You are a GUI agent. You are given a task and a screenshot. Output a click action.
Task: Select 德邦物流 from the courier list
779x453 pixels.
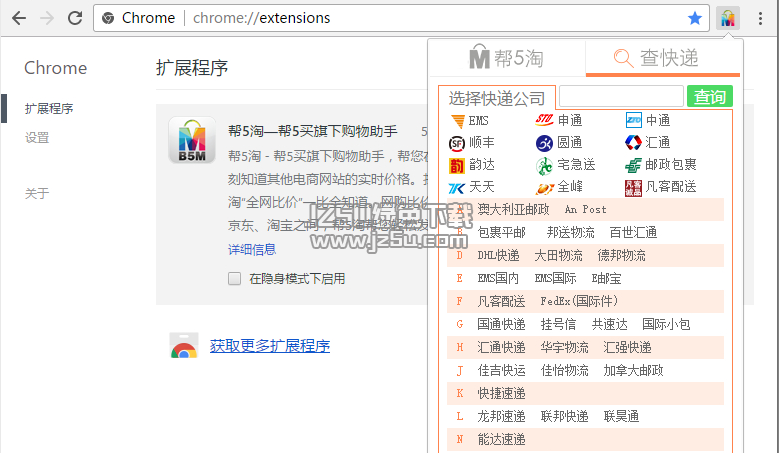click(x=621, y=255)
